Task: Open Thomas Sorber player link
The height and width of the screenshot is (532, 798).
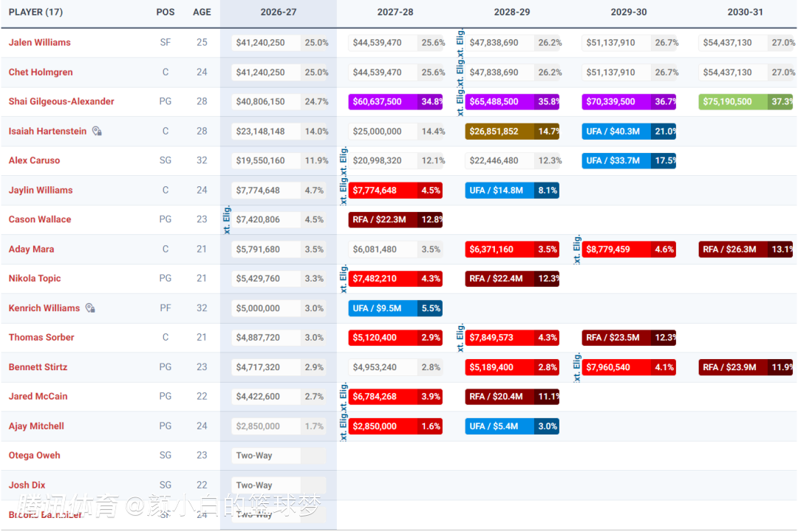Action: (x=41, y=338)
